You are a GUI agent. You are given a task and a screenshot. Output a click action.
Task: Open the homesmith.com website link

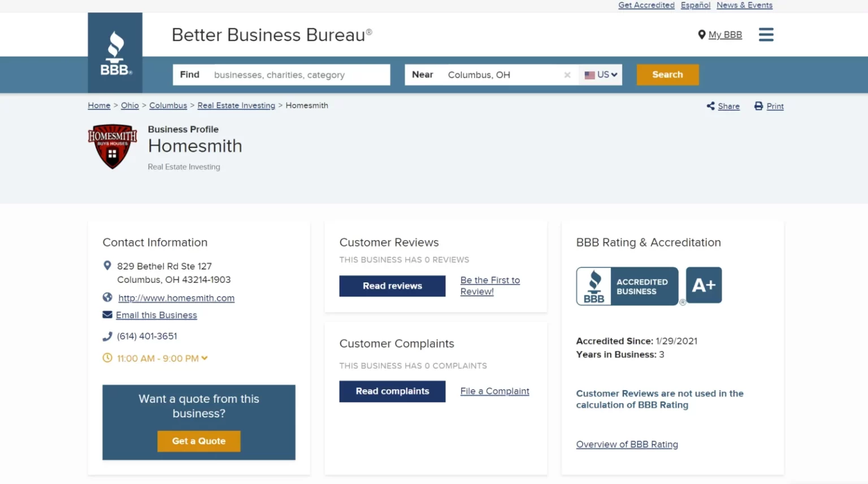click(x=176, y=298)
